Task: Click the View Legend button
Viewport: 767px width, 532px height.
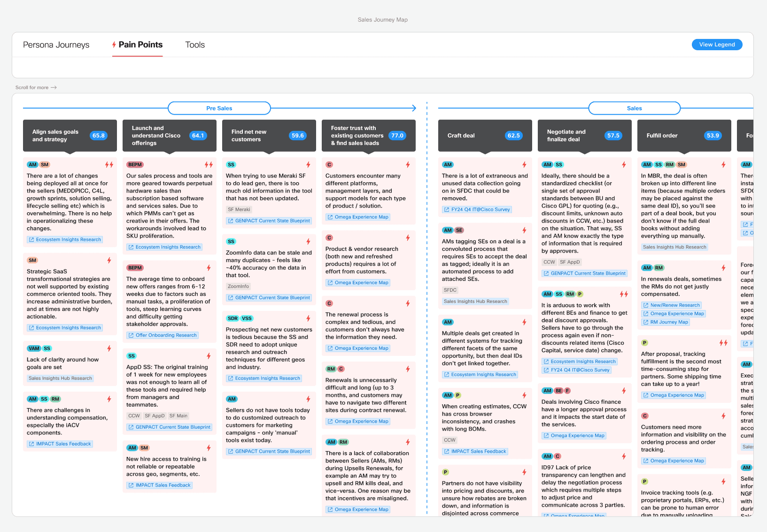Action: [x=716, y=44]
